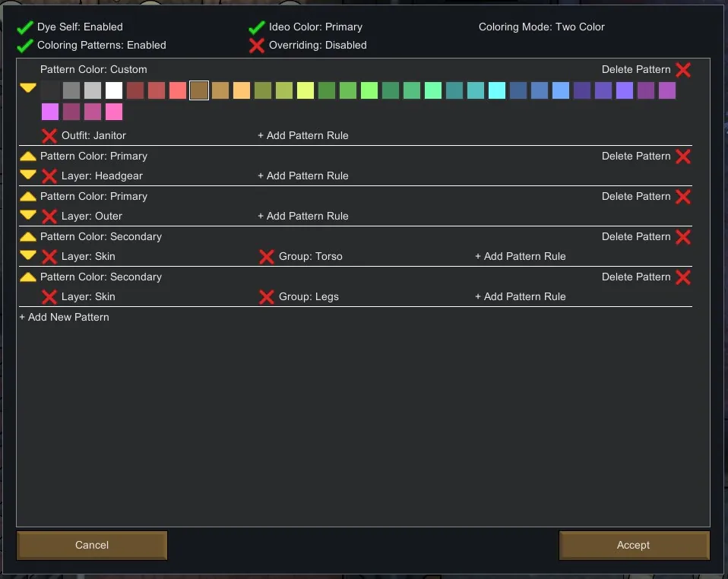Remove the Layer: Outer rule
This screenshot has height=579, width=728.
click(49, 217)
